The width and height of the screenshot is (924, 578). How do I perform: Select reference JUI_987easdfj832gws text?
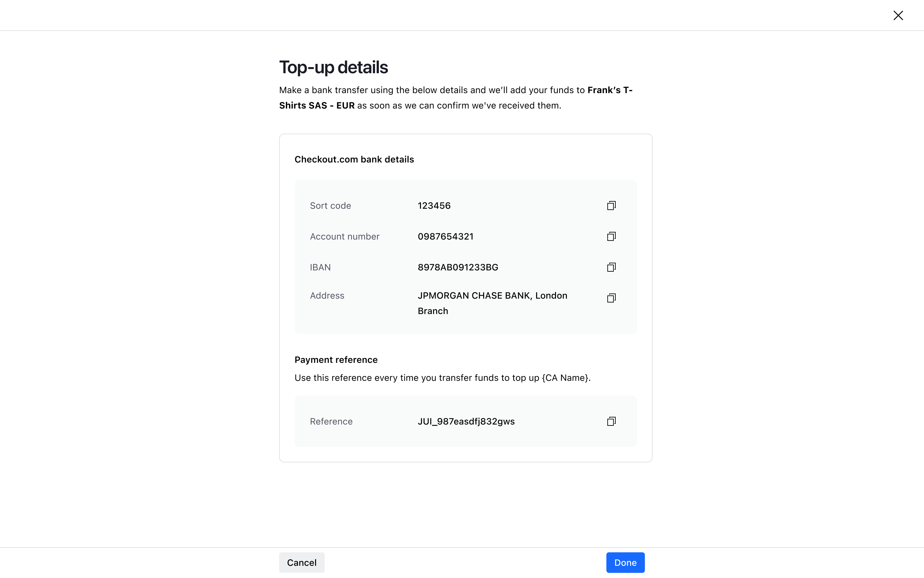(466, 421)
